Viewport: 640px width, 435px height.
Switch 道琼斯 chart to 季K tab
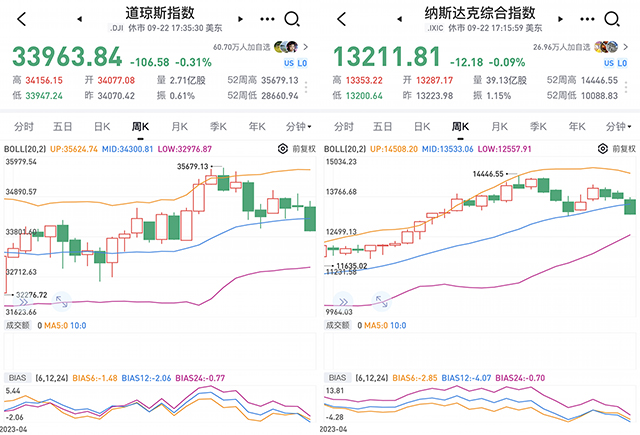218,127
